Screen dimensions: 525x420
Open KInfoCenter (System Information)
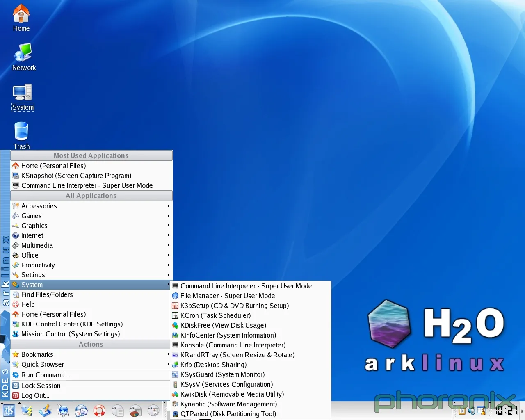(x=251, y=335)
